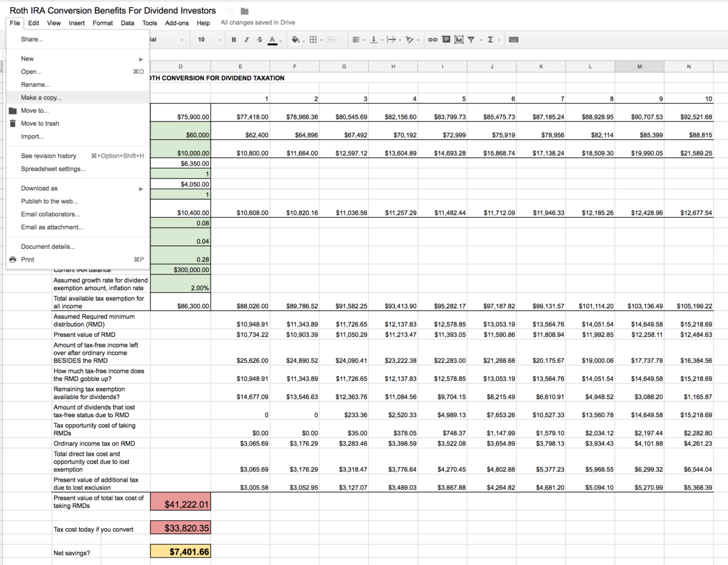The height and width of the screenshot is (565, 728).
Task: Open the Insert menu
Action: pos(76,23)
